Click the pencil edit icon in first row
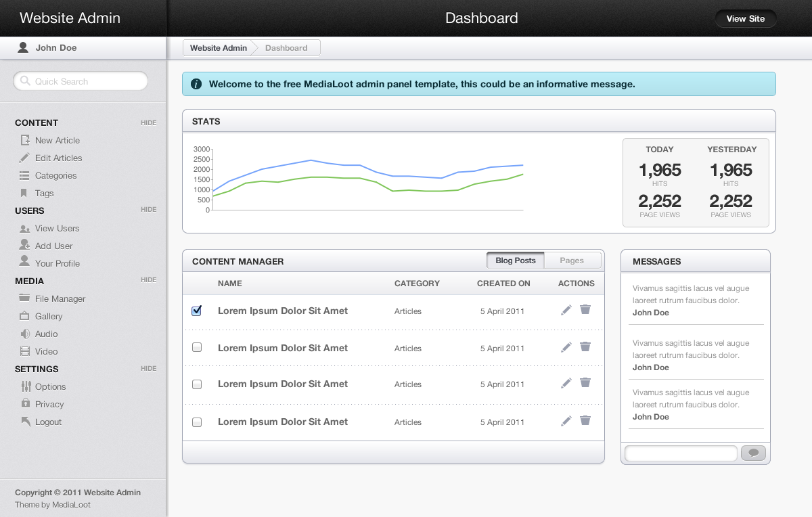The width and height of the screenshot is (812, 517). click(566, 310)
